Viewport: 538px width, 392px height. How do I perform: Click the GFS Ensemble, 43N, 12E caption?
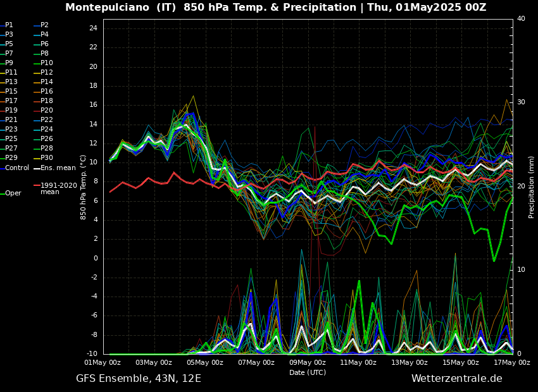[x=139, y=379]
